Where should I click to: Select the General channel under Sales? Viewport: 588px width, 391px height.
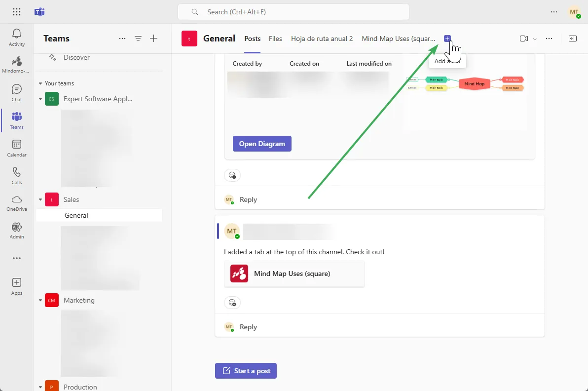pyautogui.click(x=99, y=215)
